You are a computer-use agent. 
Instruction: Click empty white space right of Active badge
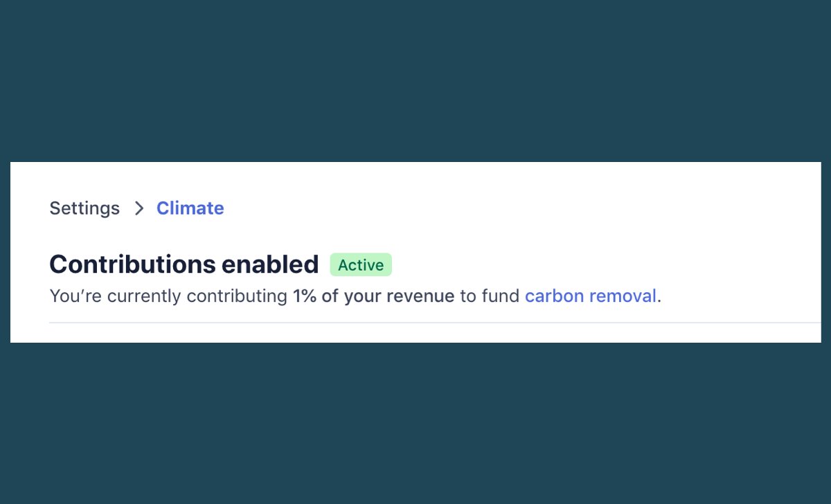tap(589, 265)
